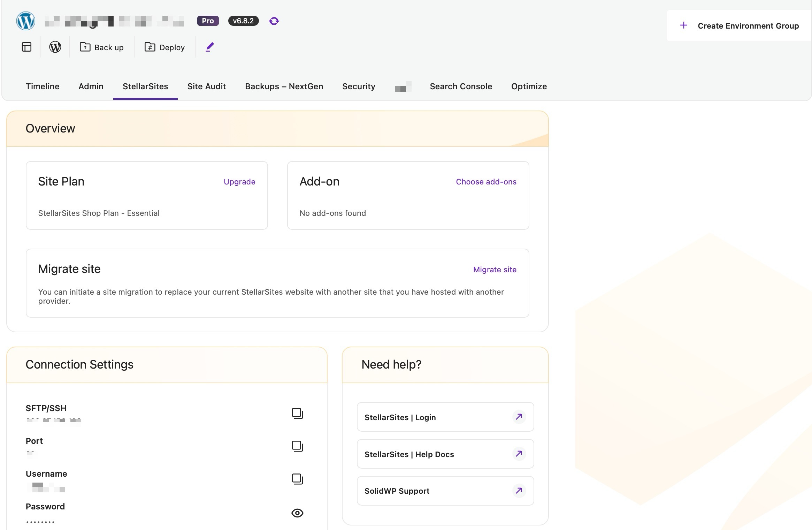The width and height of the screenshot is (812, 530).
Task: Copy the Username value
Action: (297, 479)
